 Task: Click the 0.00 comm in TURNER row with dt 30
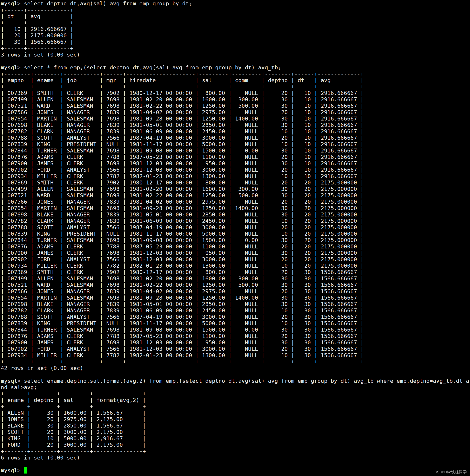[x=251, y=330]
